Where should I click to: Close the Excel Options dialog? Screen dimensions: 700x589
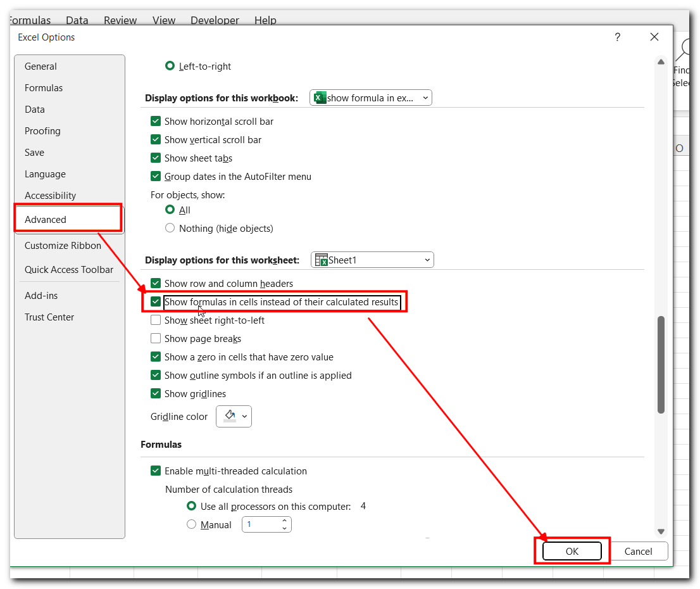(x=654, y=37)
